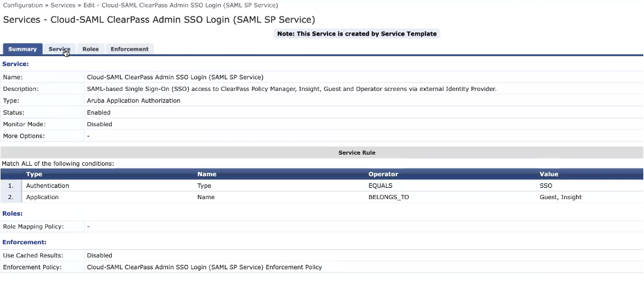Go to the Roles tab
The width and height of the screenshot is (644, 283).
tap(90, 49)
